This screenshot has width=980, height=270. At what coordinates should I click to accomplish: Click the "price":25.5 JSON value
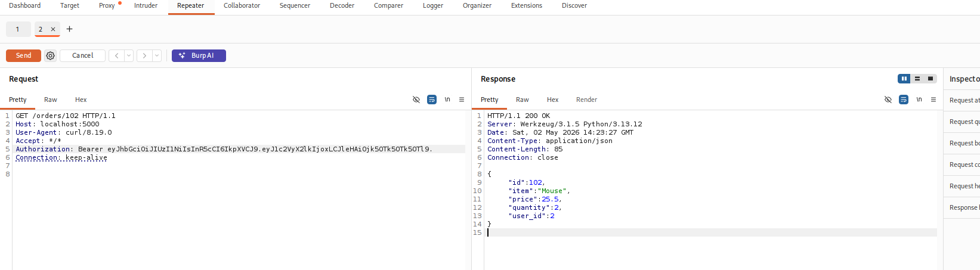pos(551,199)
